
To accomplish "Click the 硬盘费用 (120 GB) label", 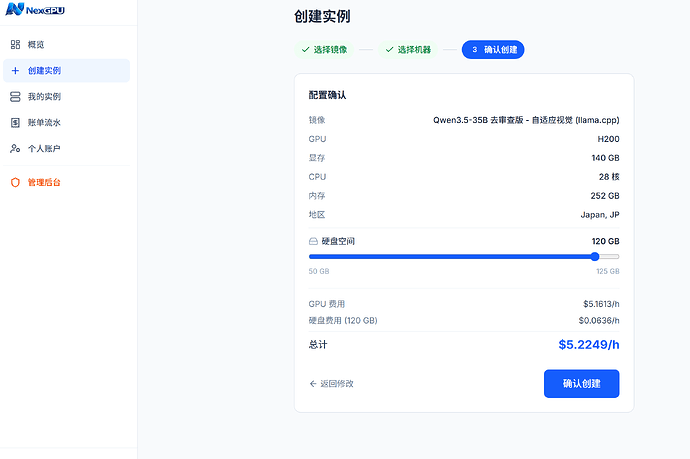I will click(x=343, y=320).
